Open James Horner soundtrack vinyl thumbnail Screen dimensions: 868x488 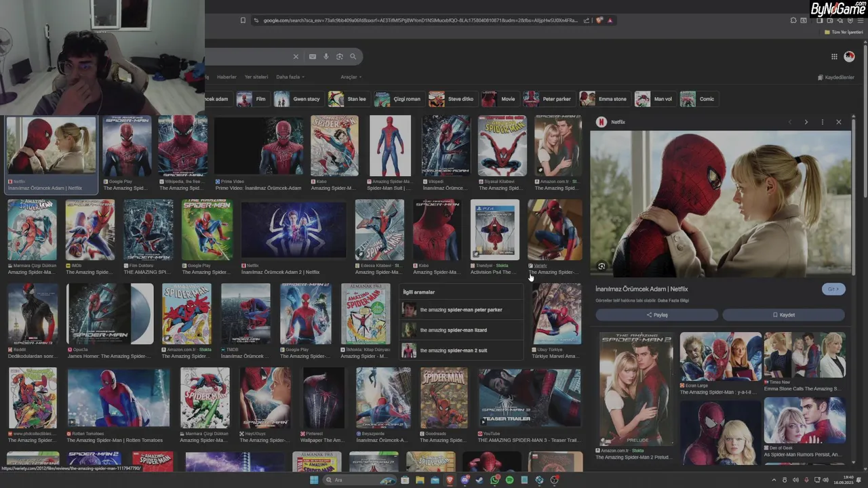pyautogui.click(x=110, y=314)
